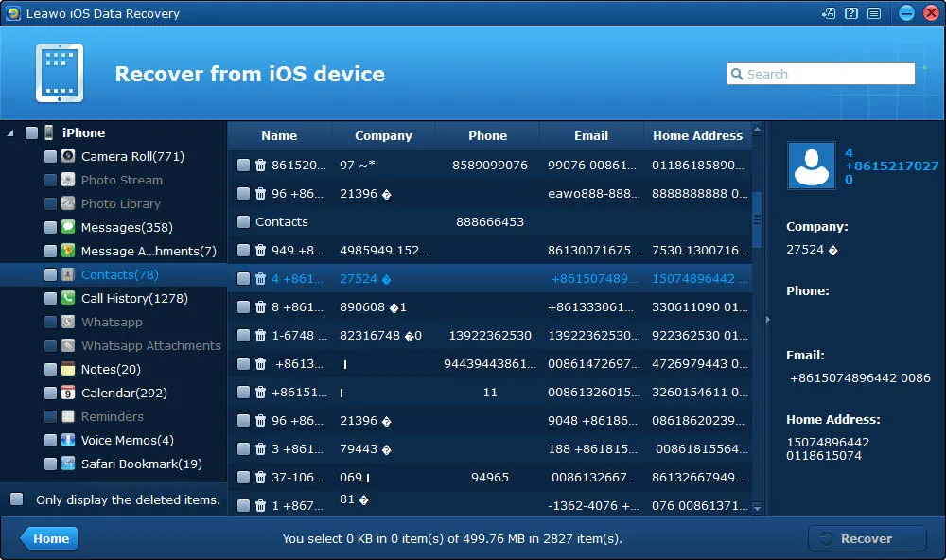This screenshot has height=560, width=946.
Task: Collapse the iPhone tree node arrow
Action: pyautogui.click(x=10, y=132)
